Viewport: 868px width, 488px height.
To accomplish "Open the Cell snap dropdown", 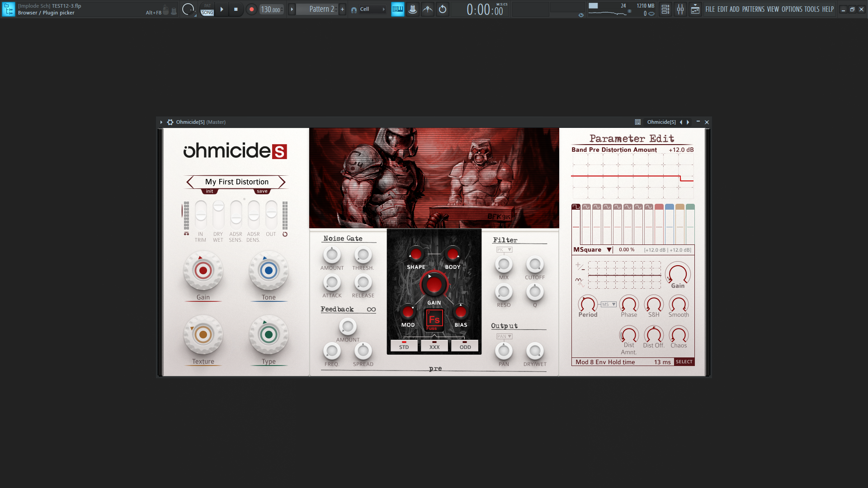I will [x=373, y=9].
